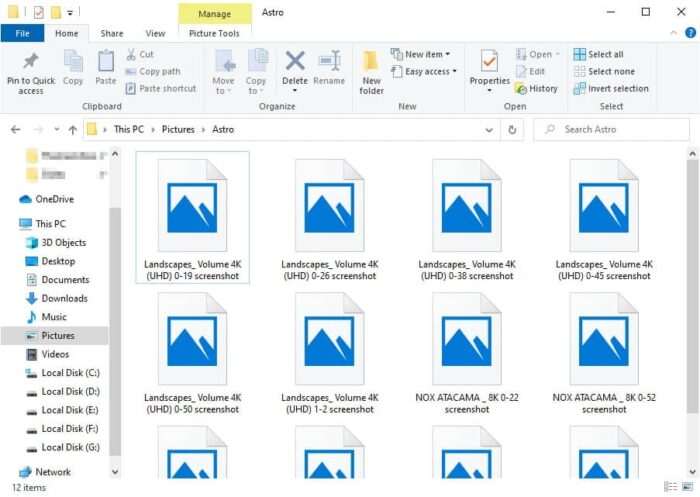Select NOX ATACAMA 8K 0-52 screenshot
This screenshot has height=497, width=700.
(x=604, y=353)
